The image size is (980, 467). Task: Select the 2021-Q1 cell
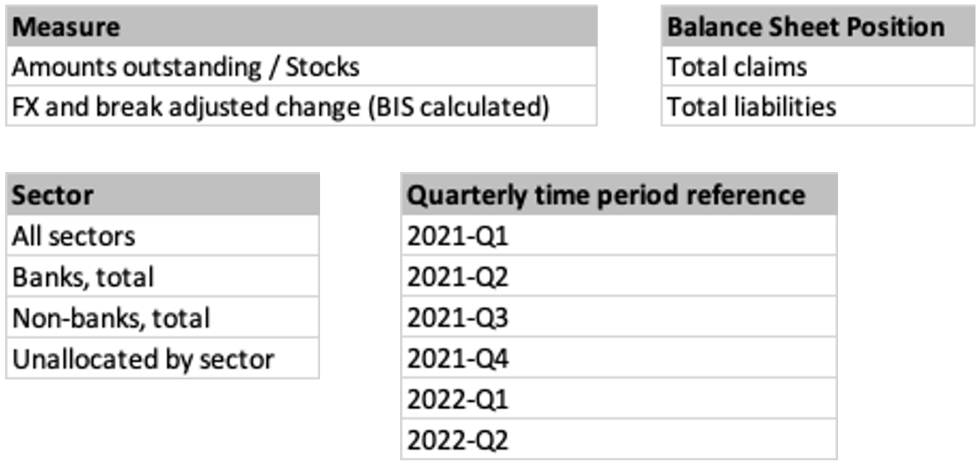619,236
